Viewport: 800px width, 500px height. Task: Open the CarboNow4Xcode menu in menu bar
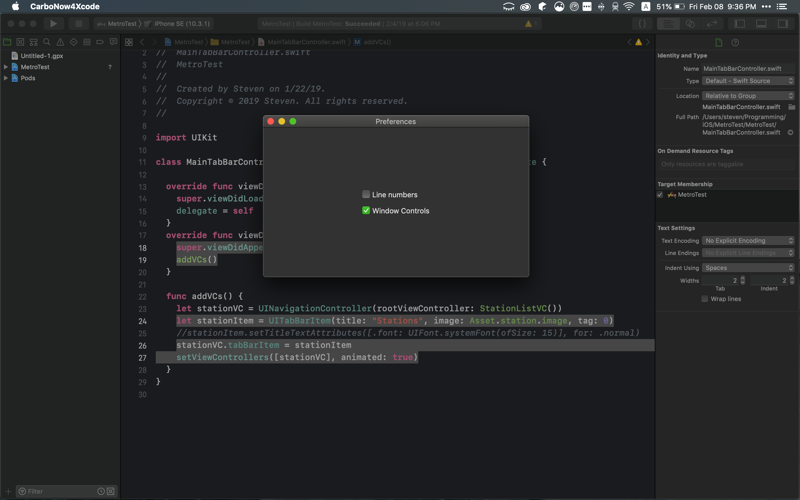(x=65, y=7)
